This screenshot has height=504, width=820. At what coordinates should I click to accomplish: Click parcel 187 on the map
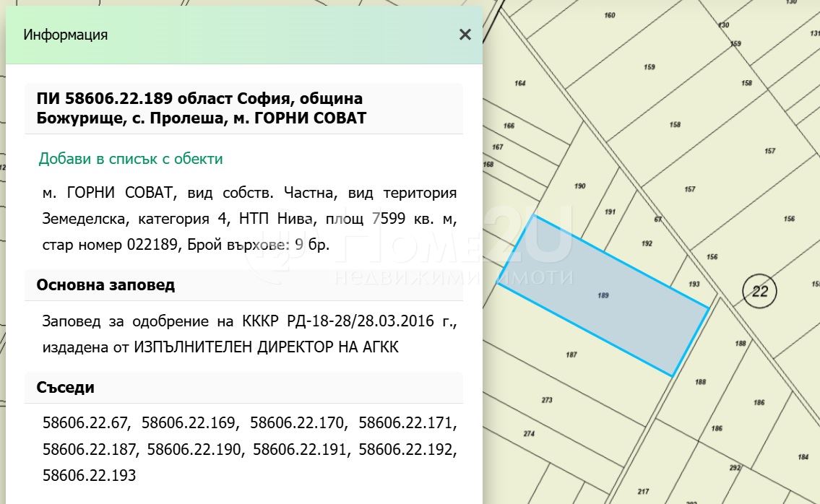click(x=571, y=355)
